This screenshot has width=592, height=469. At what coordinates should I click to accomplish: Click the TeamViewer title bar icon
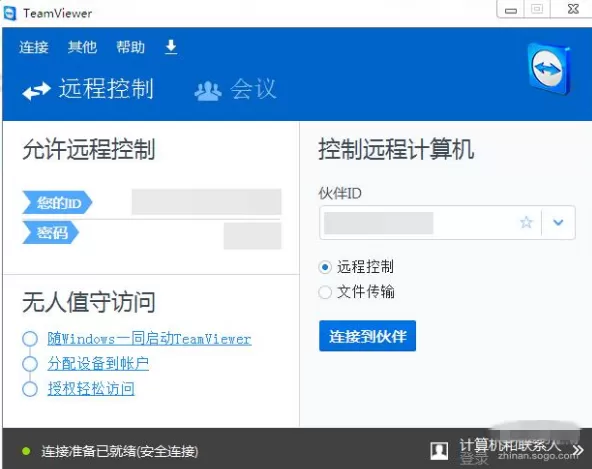pos(10,14)
